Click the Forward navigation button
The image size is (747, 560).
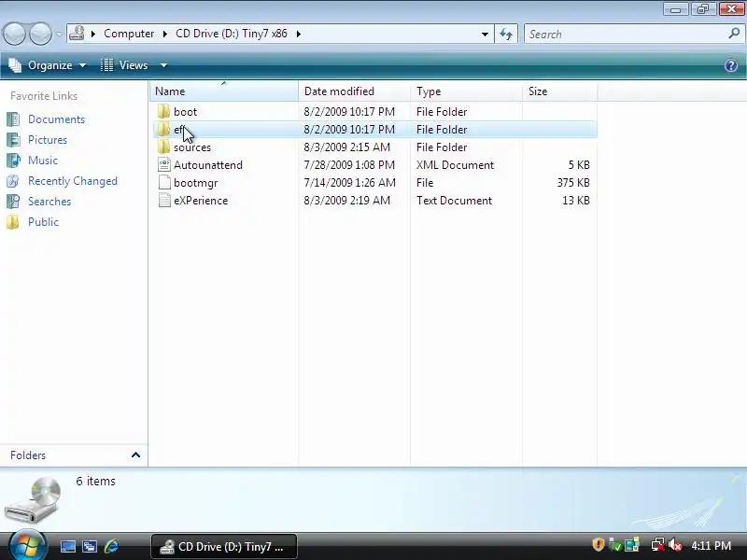tap(41, 34)
